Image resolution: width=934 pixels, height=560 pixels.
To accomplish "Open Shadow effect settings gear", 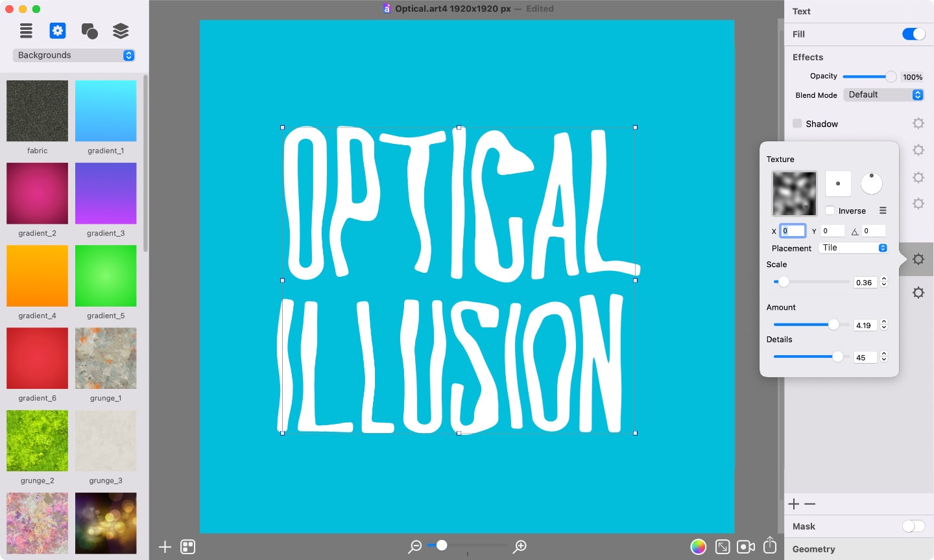I will coord(918,123).
